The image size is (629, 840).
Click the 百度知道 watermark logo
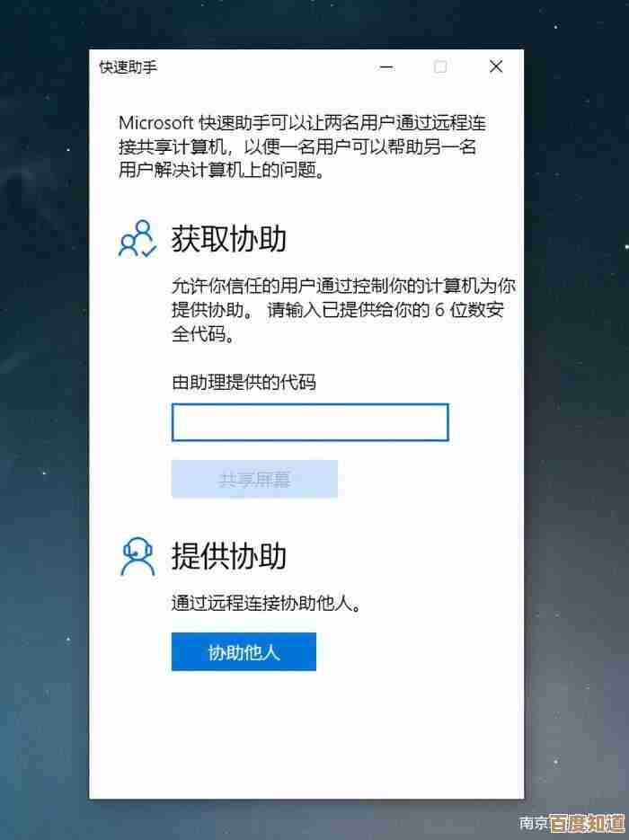(587, 824)
